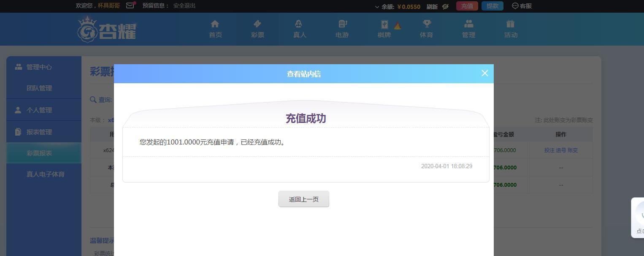Open the mail envelope inbox icon

(x=130, y=5)
